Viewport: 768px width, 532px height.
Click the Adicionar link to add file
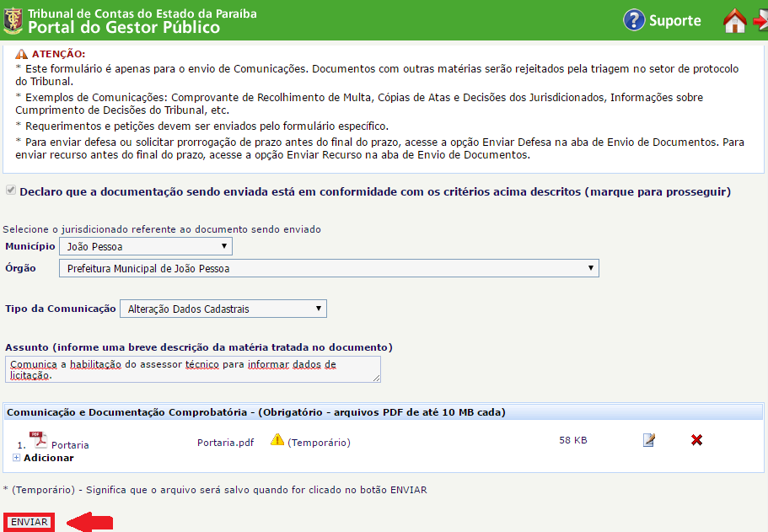(48, 458)
